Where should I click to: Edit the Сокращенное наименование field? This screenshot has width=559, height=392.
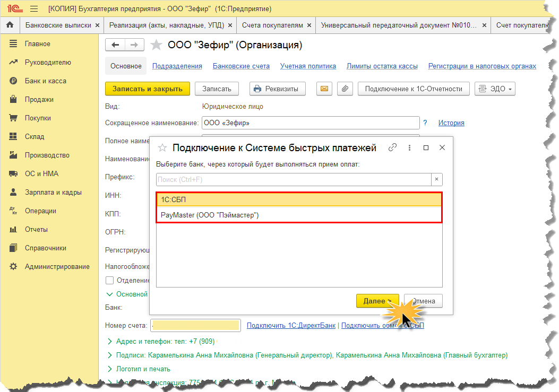point(311,123)
